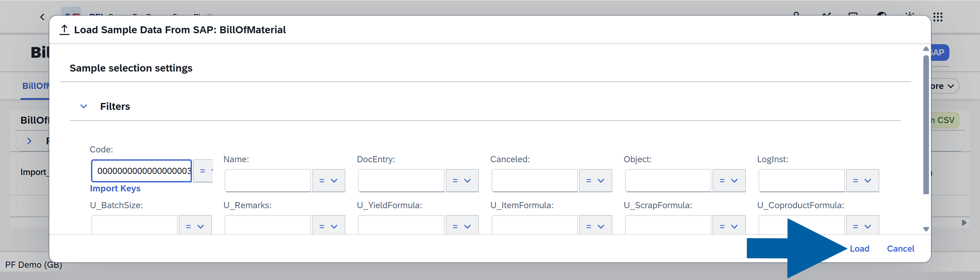980x280 pixels.
Task: Click the Cancel button
Action: pyautogui.click(x=900, y=249)
